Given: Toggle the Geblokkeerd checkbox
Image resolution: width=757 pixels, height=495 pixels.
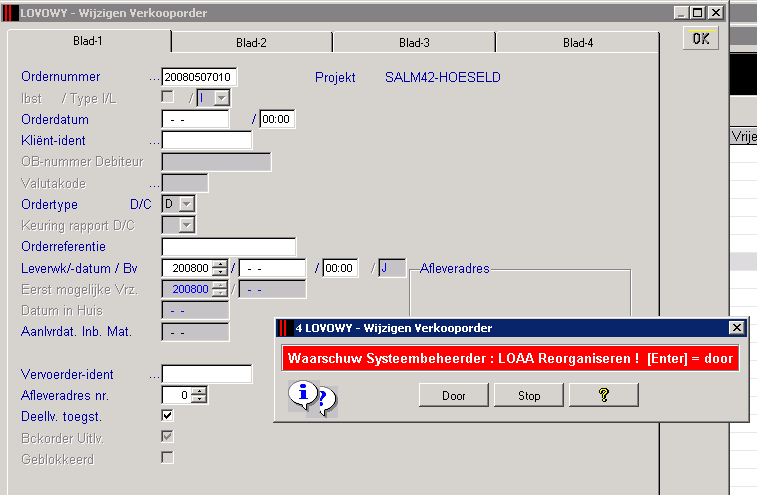Looking at the screenshot, I should pyautogui.click(x=168, y=457).
